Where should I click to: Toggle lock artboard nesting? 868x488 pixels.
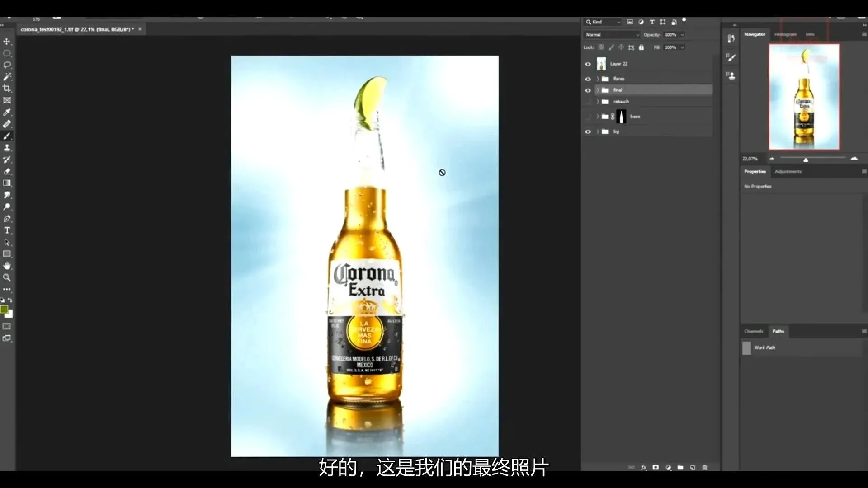tap(631, 47)
